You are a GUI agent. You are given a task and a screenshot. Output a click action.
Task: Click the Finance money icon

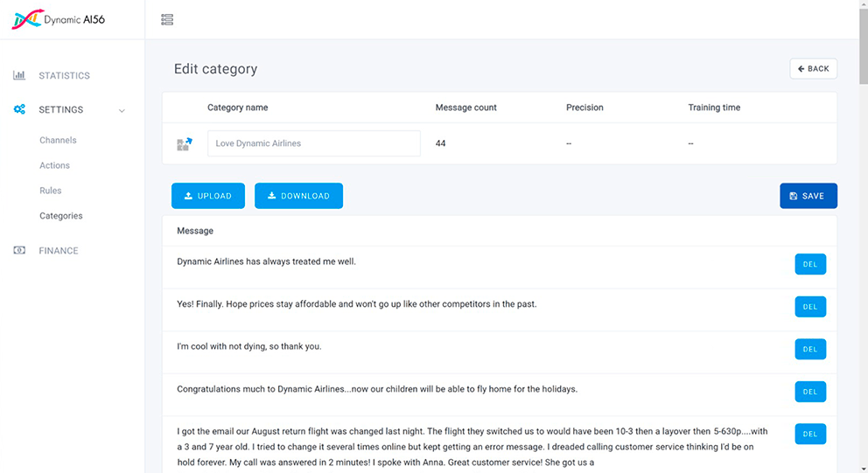[19, 251]
